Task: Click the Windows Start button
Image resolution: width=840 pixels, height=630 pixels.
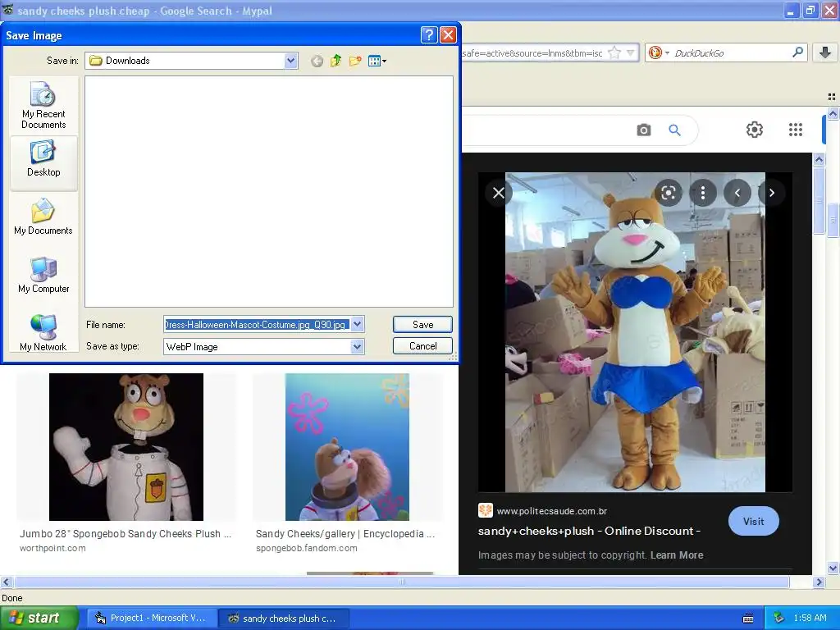Action: click(x=39, y=619)
